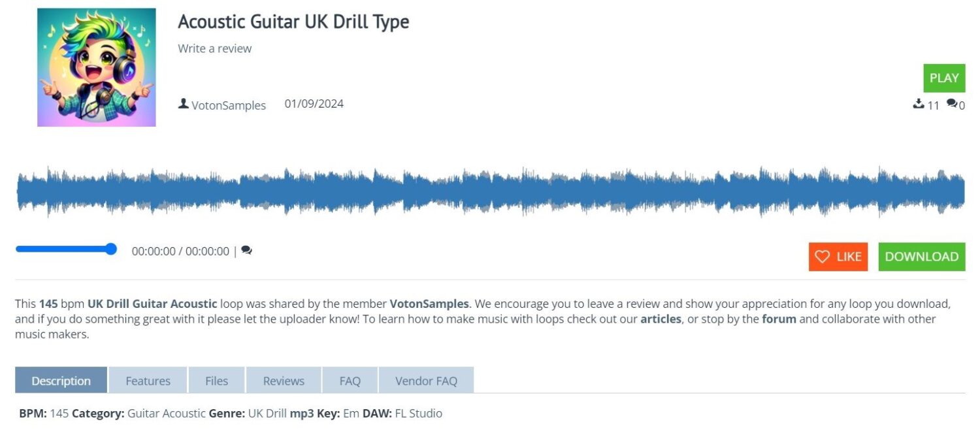Click the middle of the audio waveform
The image size is (980, 432).
(x=490, y=191)
